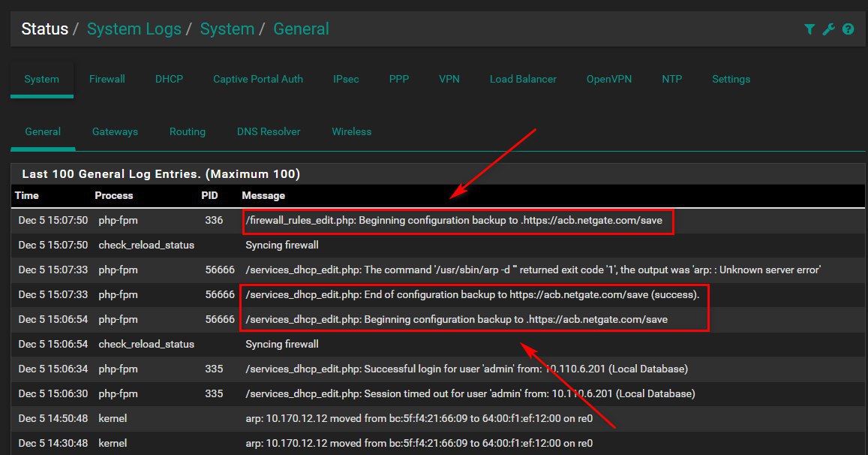Open the Settings tab
The width and height of the screenshot is (868, 455).
pos(731,80)
